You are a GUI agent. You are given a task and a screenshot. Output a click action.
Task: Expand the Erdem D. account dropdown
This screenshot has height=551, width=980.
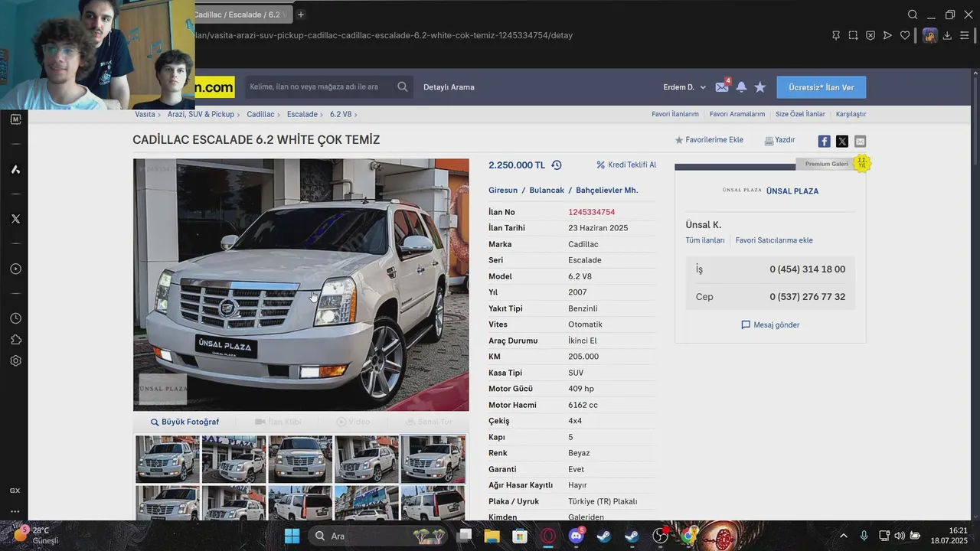pyautogui.click(x=684, y=87)
